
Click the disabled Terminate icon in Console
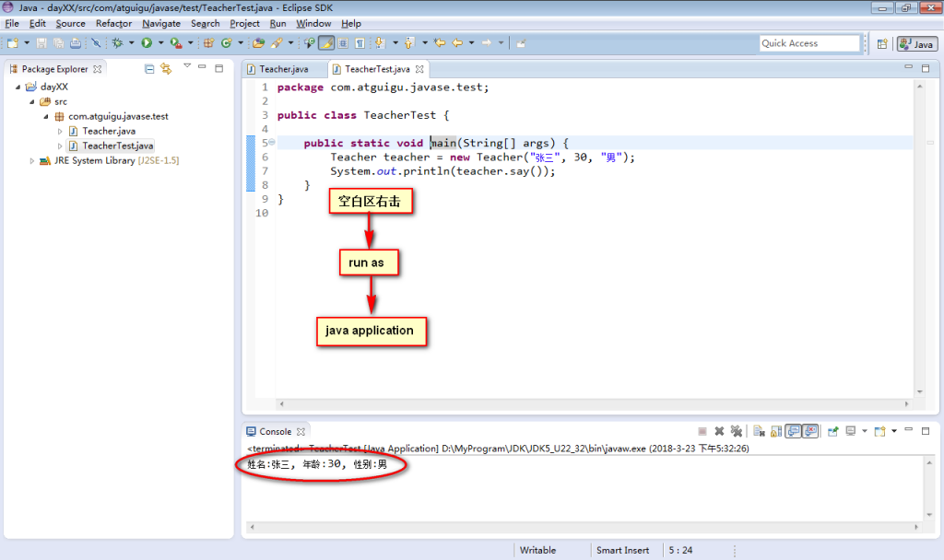coord(702,431)
